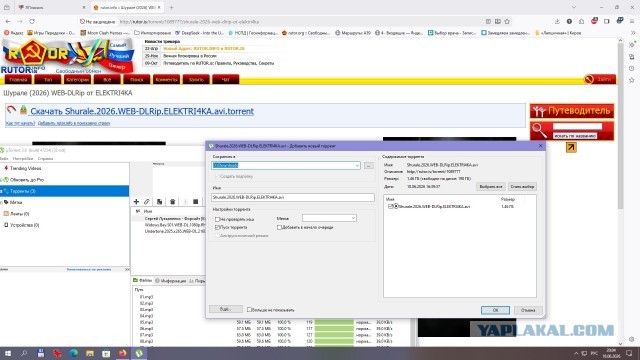Click the 'Путеводитель' guide banner
The width and height of the screenshot is (640, 360).
(x=572, y=111)
